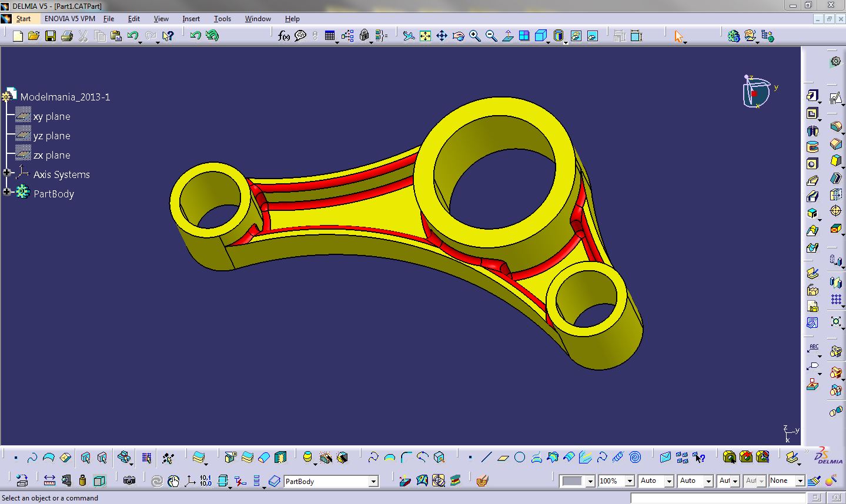The image size is (846, 504).
Task: Open the PartBody body selector dropdown
Action: pos(373,482)
